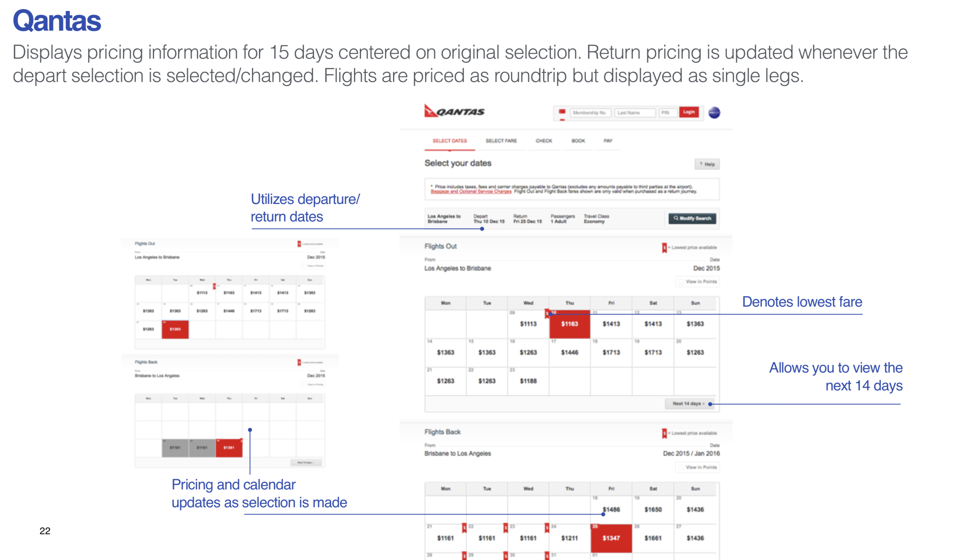Click the blue oneworld globe icon
This screenshot has height=560, width=967.
tap(714, 113)
